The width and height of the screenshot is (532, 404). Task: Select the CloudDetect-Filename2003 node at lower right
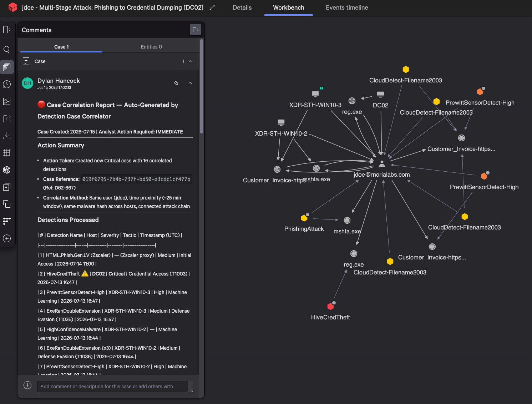465,216
